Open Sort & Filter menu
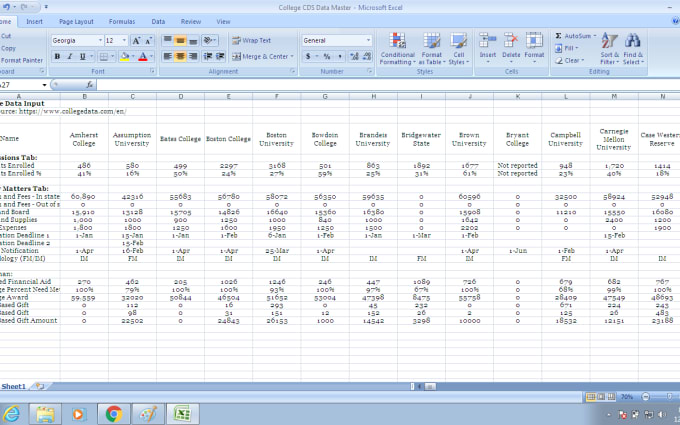680x425 pixels. click(x=609, y=49)
